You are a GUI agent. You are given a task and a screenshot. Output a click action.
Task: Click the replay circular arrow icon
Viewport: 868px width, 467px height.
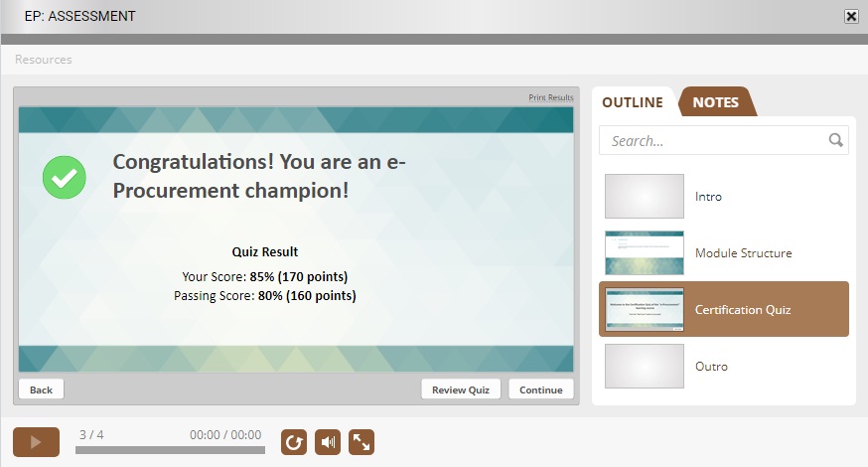(x=294, y=442)
